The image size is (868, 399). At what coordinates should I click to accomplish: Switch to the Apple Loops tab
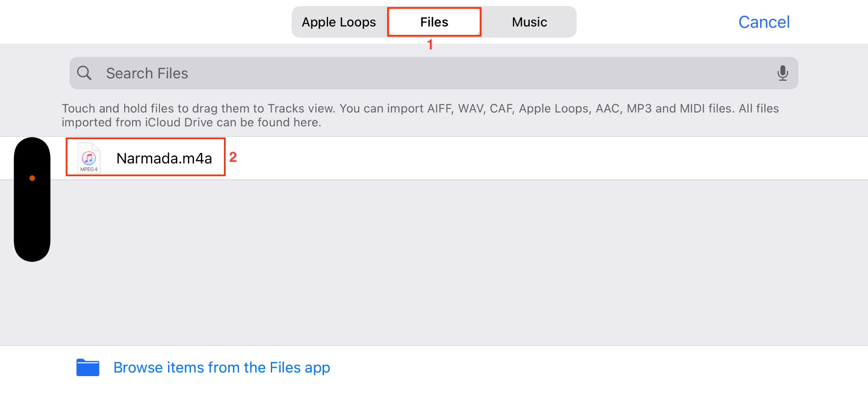[338, 22]
